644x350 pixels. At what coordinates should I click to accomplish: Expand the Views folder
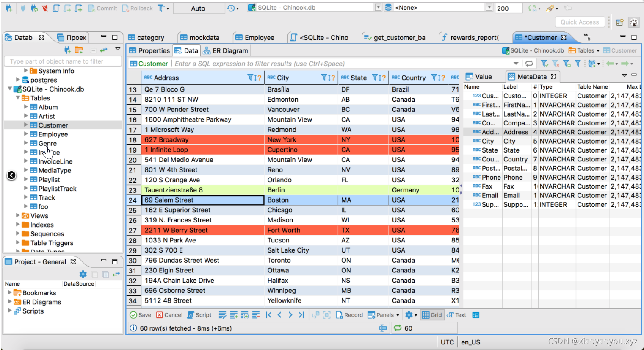click(x=18, y=215)
